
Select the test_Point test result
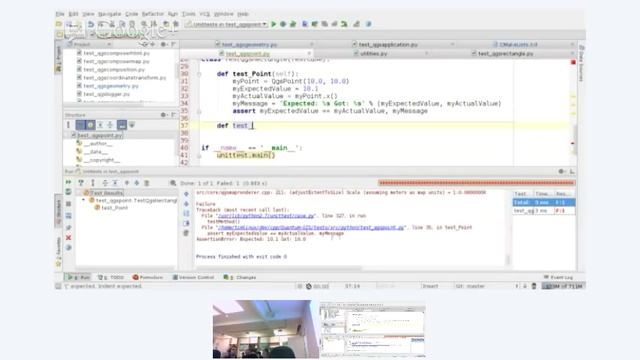click(x=111, y=208)
